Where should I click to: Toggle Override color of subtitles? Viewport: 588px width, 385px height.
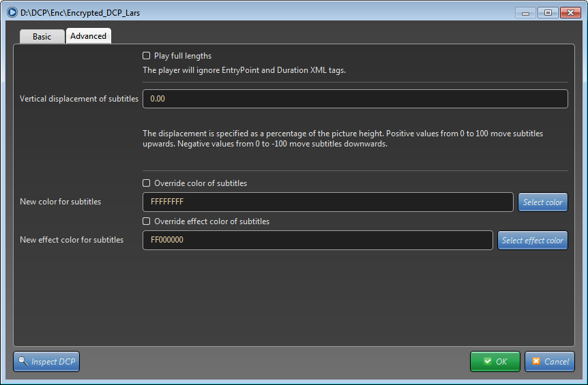click(x=146, y=183)
